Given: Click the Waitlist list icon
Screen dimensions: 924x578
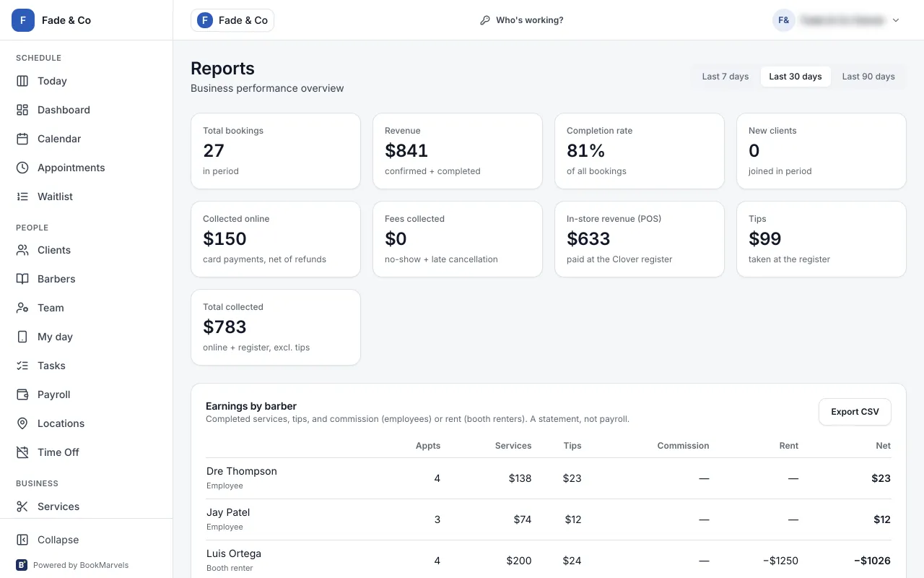Looking at the screenshot, I should (x=22, y=197).
